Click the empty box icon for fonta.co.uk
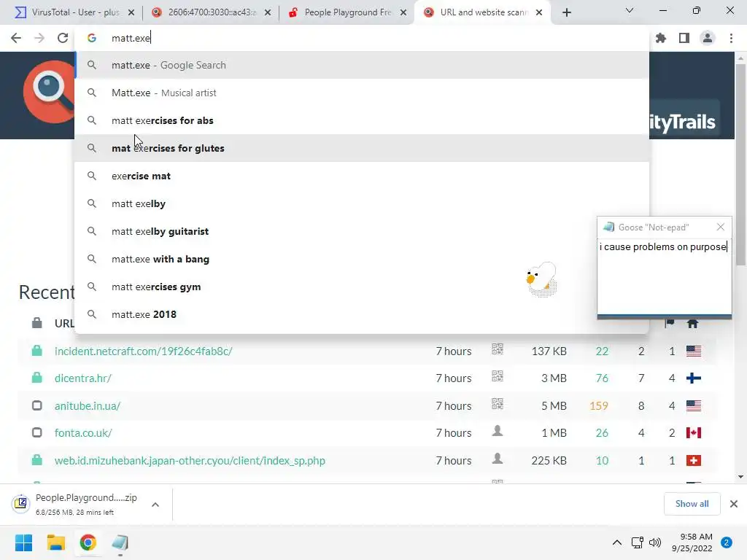 coord(36,432)
